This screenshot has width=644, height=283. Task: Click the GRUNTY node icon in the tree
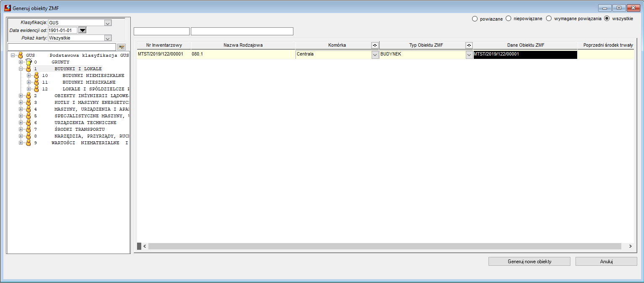(29, 62)
